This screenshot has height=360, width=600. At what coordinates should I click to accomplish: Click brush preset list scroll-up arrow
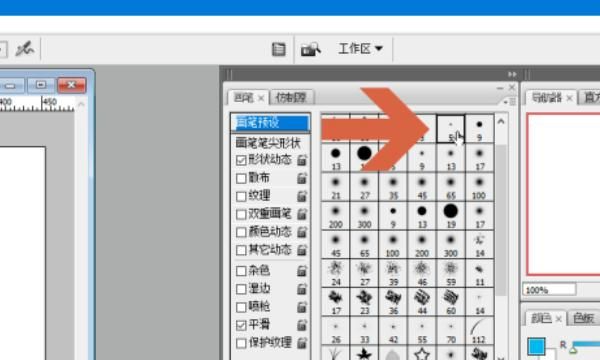point(501,122)
